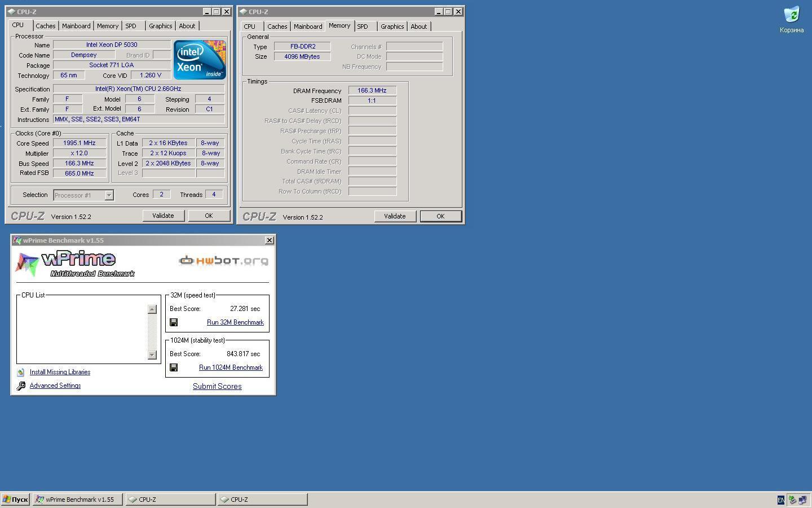
Task: Click Validate in left CPU-Z window
Action: [163, 216]
